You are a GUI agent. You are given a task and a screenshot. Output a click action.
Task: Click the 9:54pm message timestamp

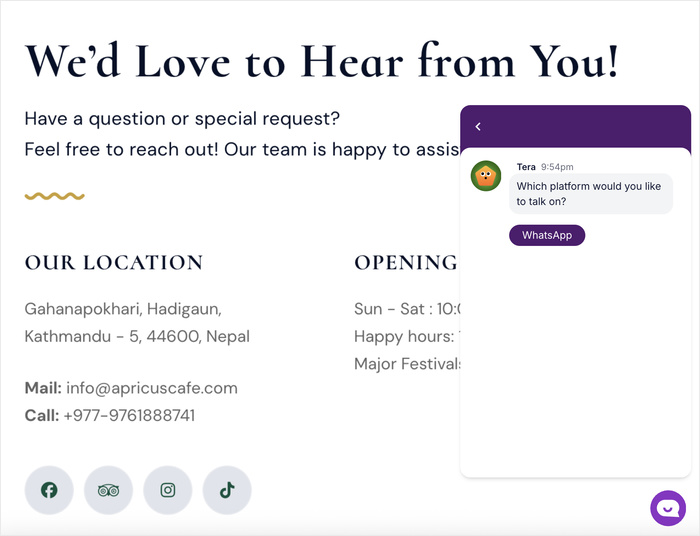pos(557,167)
